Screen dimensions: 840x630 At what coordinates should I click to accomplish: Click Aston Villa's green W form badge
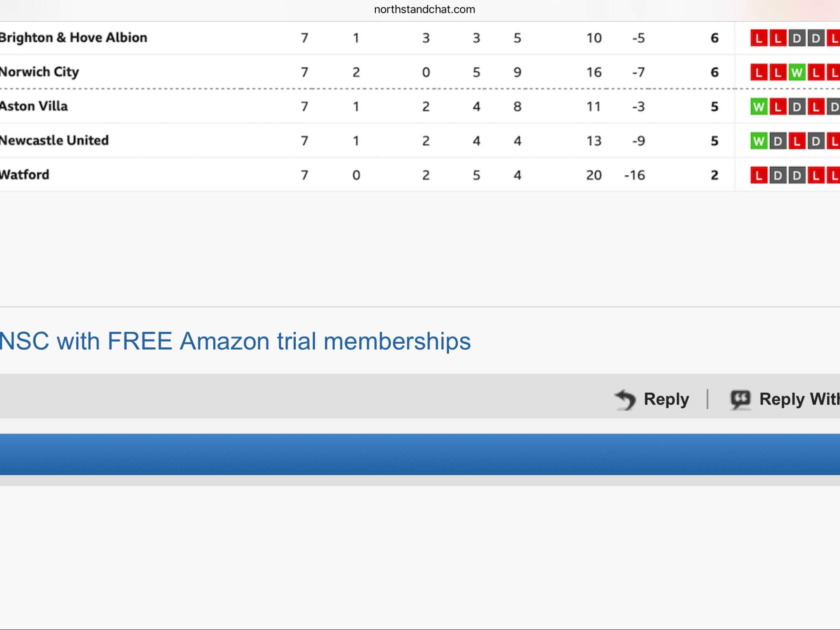point(759,107)
